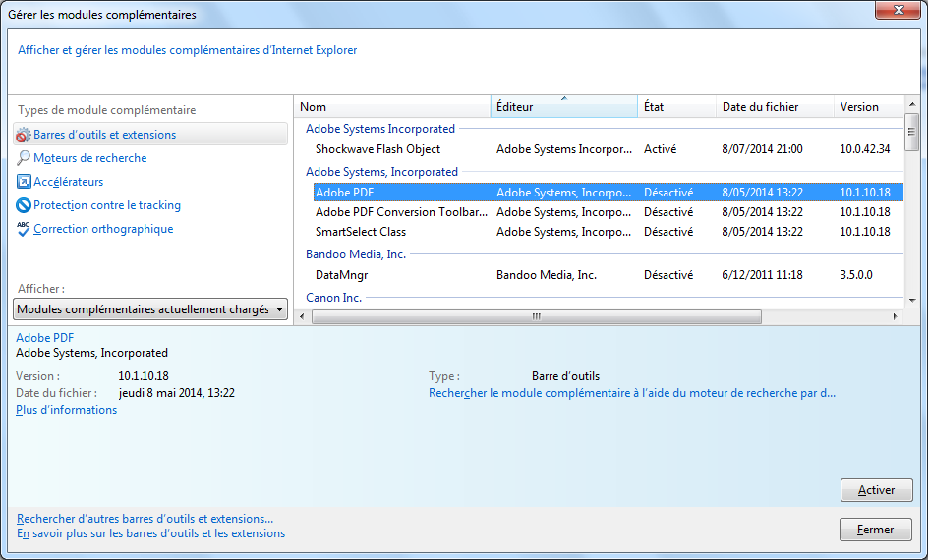Sort by Date du fichier column
This screenshot has width=928, height=560.
775,107
